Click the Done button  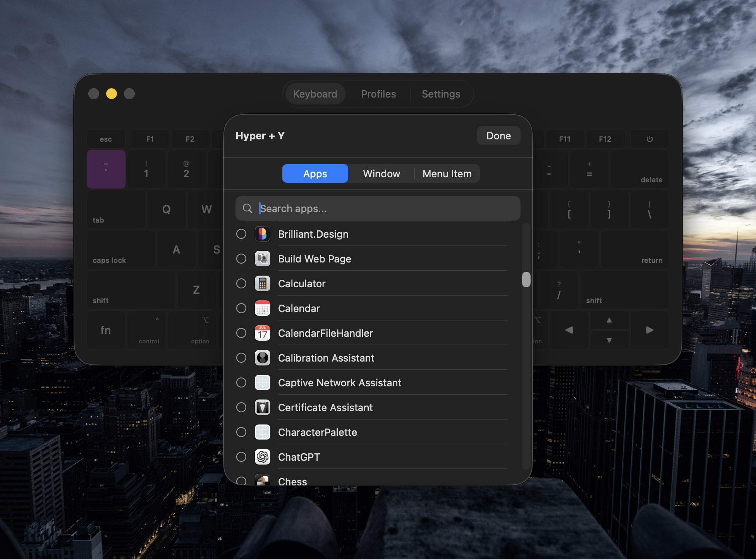(x=498, y=136)
